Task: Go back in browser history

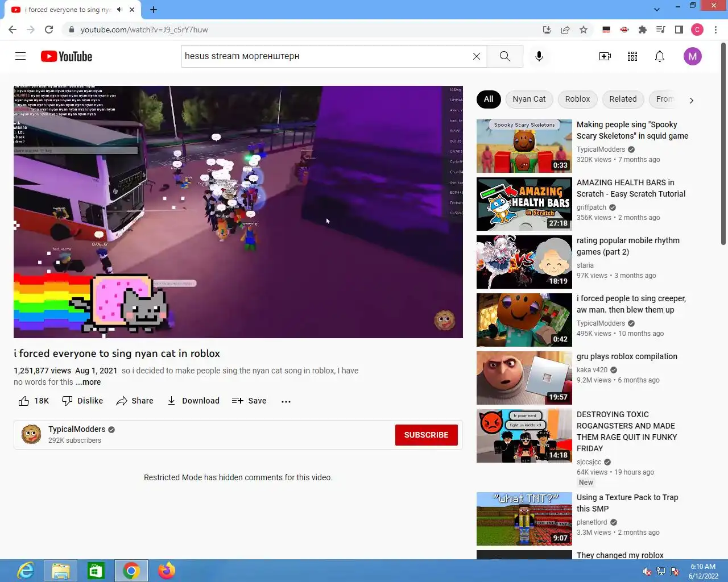Action: coord(13,30)
